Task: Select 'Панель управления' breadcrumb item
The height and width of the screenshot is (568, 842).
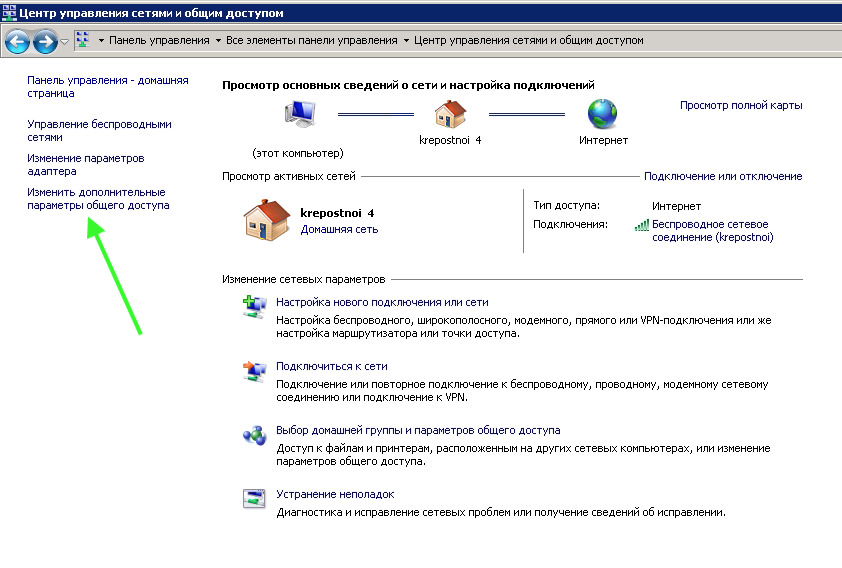Action: point(159,40)
